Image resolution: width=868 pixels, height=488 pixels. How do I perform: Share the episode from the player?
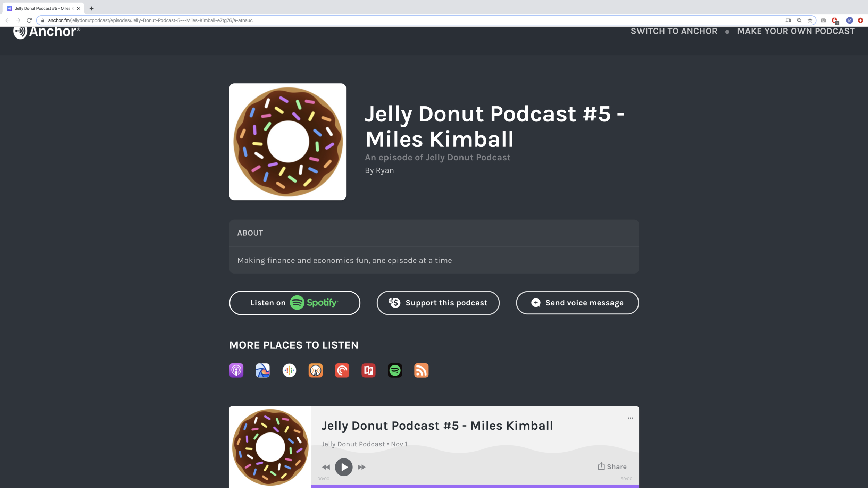pos(612,466)
